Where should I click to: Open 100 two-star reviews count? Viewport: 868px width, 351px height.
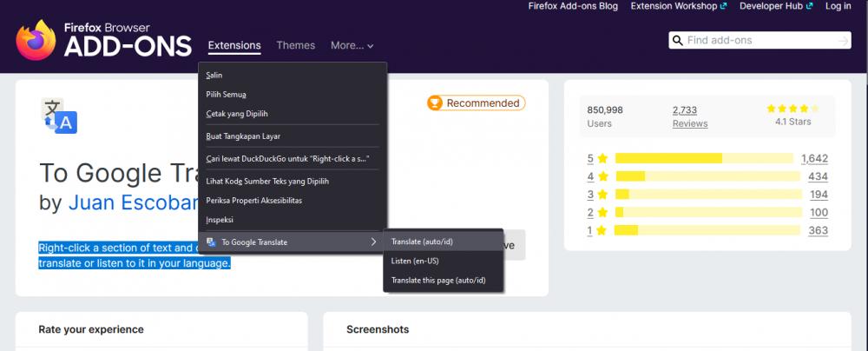[819, 212]
